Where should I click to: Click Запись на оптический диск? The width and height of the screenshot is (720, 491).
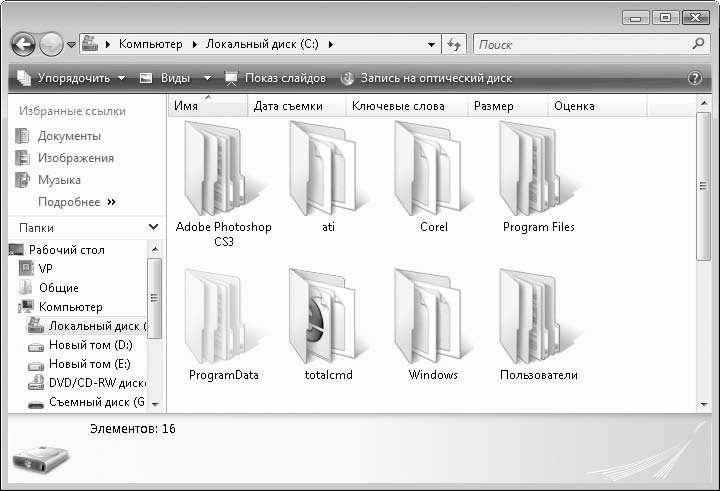[426, 78]
